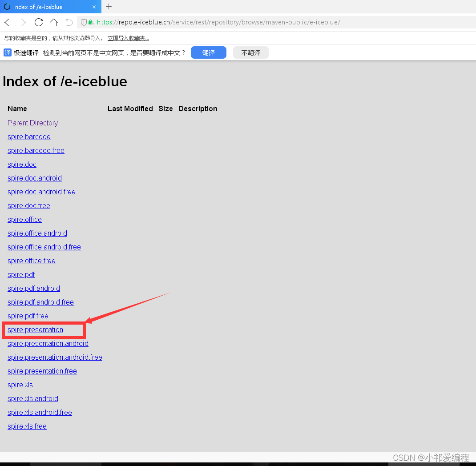This screenshot has height=466, width=476.
Task: Click the 极速翻译 label
Action: [26, 53]
